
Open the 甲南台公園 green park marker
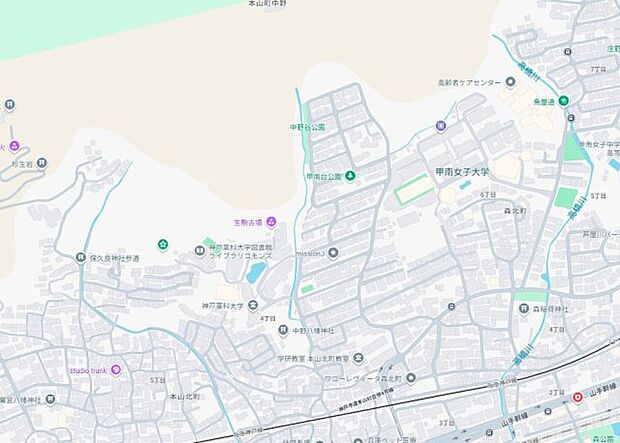pos(350,176)
